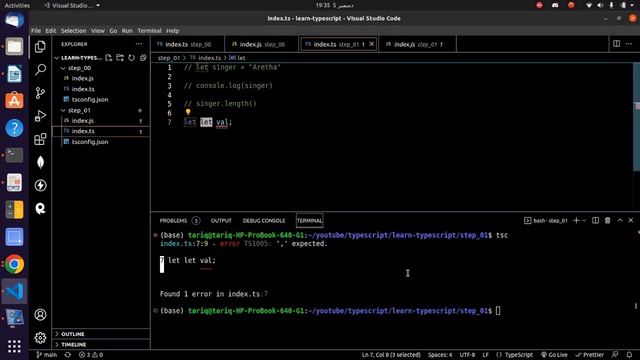Kill the terminal with trash icon
The width and height of the screenshot is (640, 360).
click(x=607, y=220)
